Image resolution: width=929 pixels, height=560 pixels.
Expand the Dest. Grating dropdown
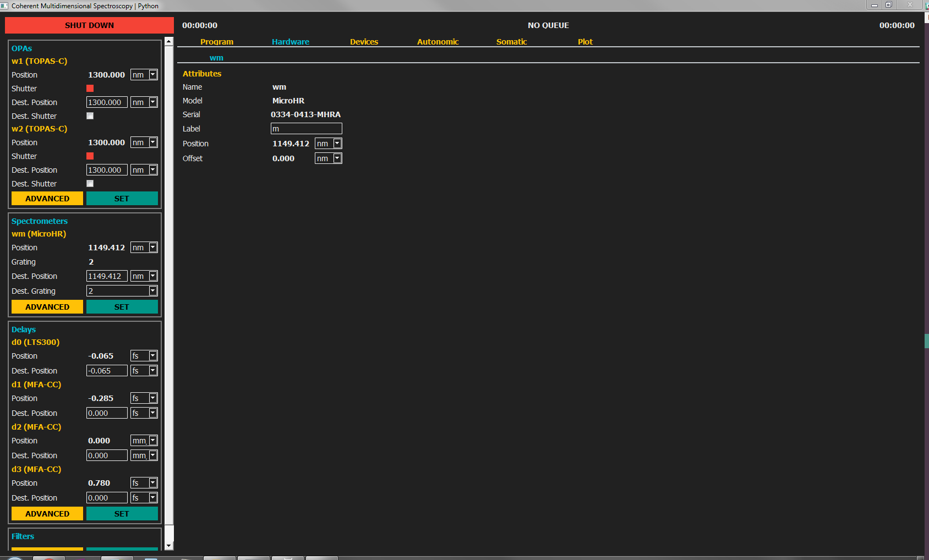pyautogui.click(x=152, y=291)
